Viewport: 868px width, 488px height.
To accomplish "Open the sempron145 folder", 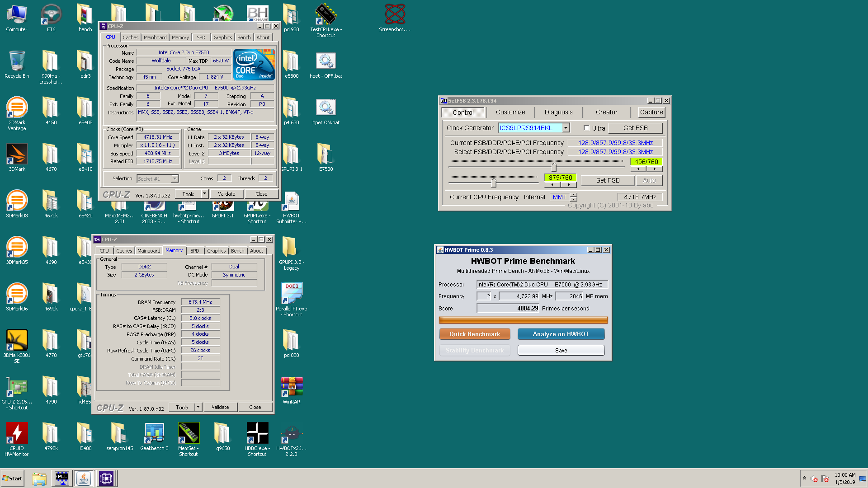I will click(120, 437).
